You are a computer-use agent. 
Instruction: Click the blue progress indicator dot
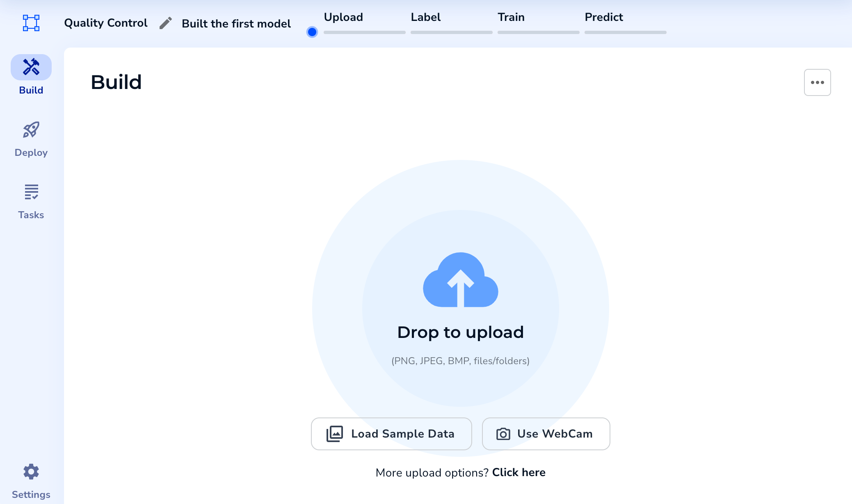[x=312, y=32]
